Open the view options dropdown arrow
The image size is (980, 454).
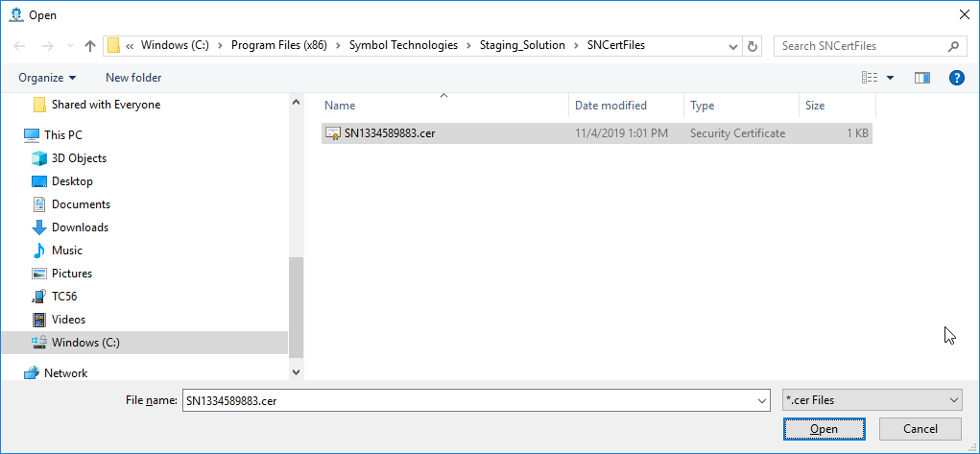[x=890, y=78]
